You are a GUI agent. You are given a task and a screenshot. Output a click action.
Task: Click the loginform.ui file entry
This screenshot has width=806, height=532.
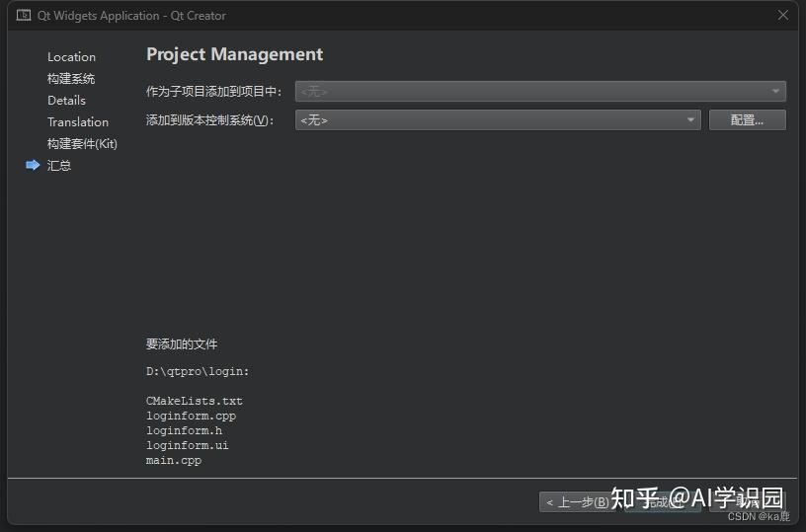pos(187,445)
